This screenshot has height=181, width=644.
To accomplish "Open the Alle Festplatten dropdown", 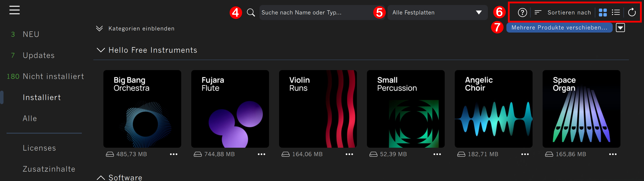I will click(x=437, y=13).
